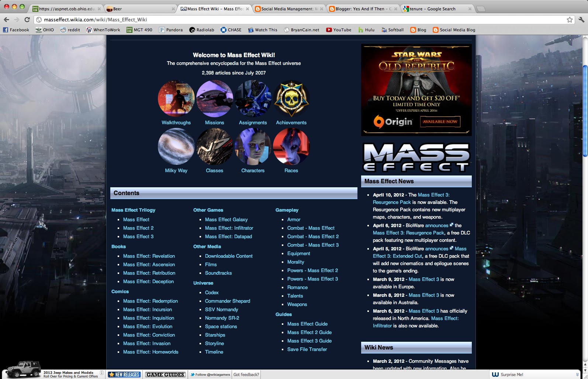Viewport: 588px width, 379px height.
Task: Open OHIO bookmark
Action: [x=45, y=30]
